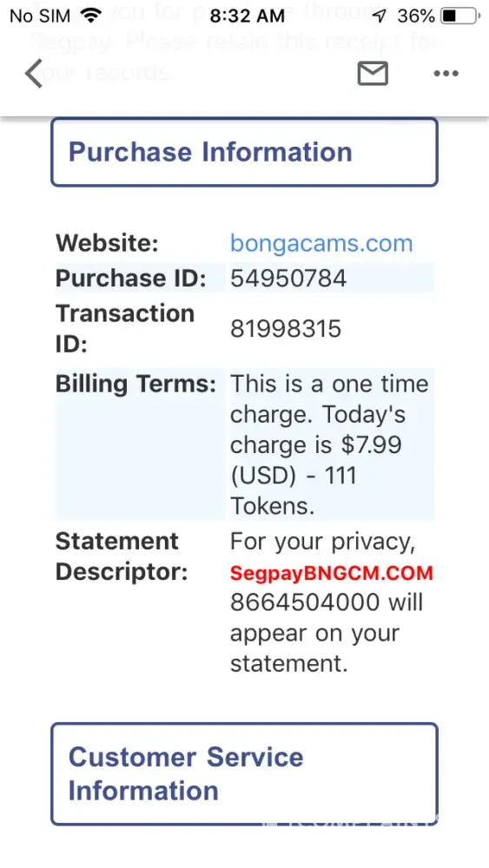Screen dimensions: 489x868
Task: Tap the battery indicator icon
Action: click(460, 16)
